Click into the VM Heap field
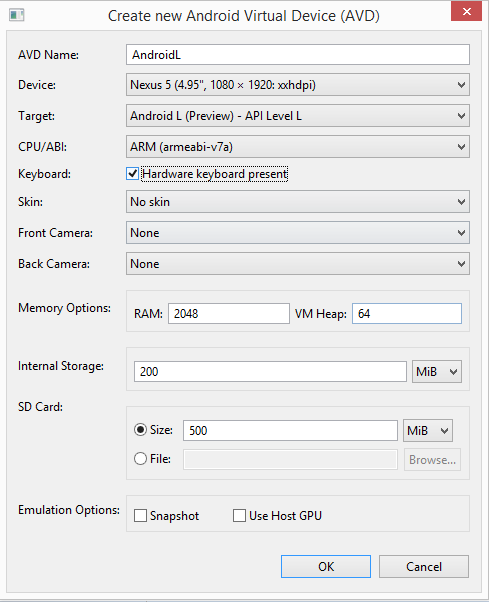 coord(407,314)
